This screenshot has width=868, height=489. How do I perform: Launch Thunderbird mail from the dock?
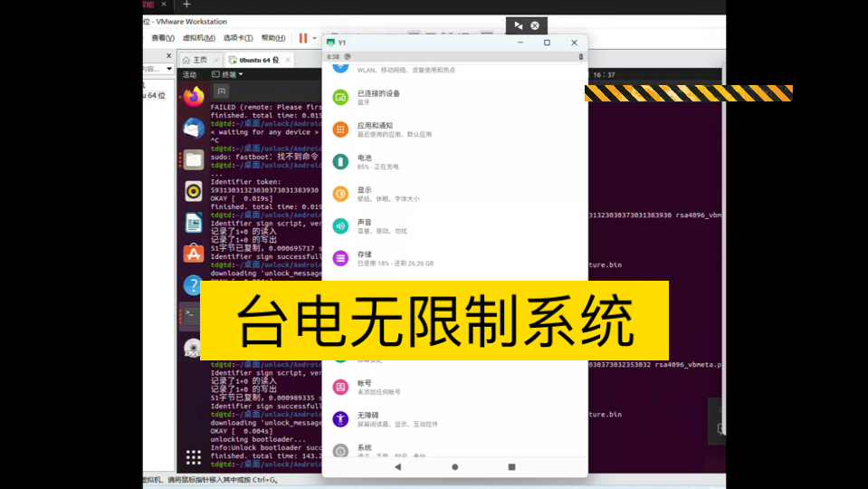pyautogui.click(x=193, y=129)
